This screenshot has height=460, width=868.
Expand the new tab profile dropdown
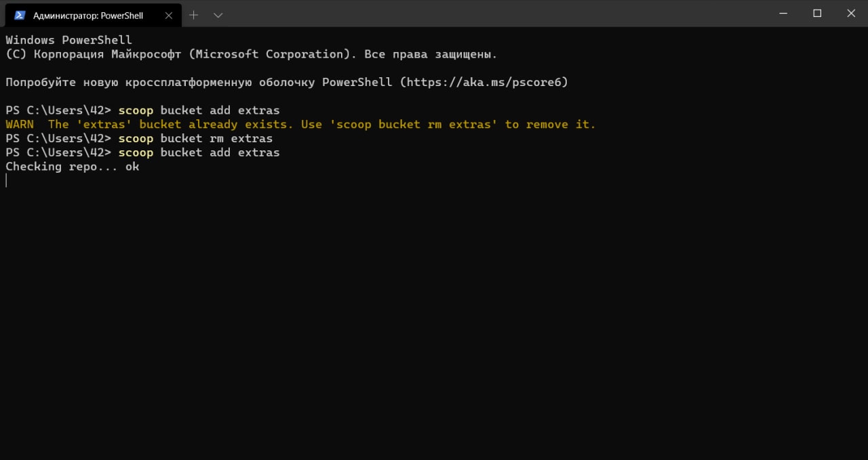coord(218,15)
